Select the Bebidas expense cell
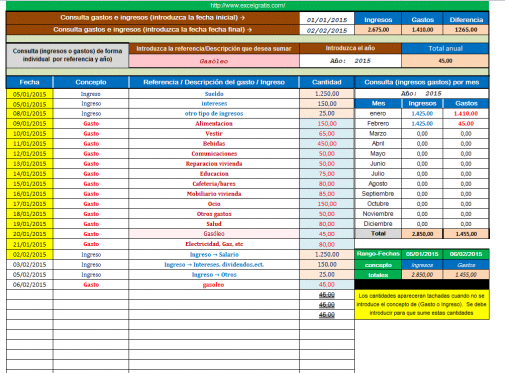The height and width of the screenshot is (373, 505). tap(214, 144)
